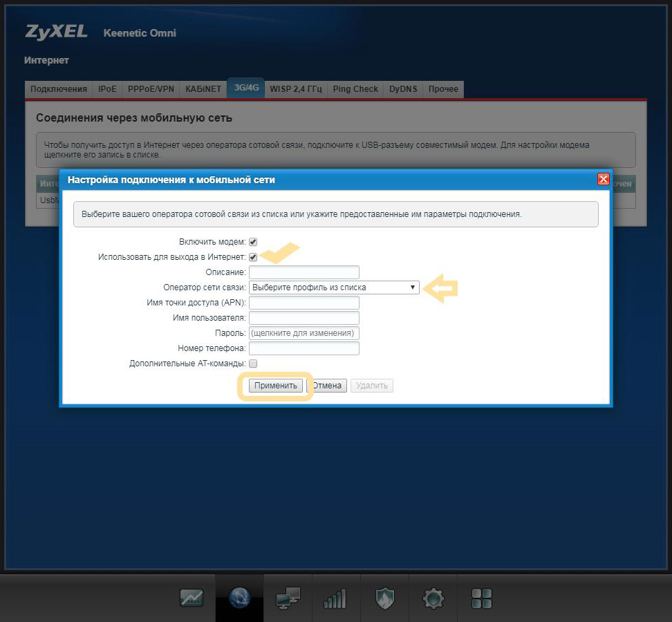
Task: Expand the 'Оператор сети связи' dropdown
Action: click(x=334, y=288)
